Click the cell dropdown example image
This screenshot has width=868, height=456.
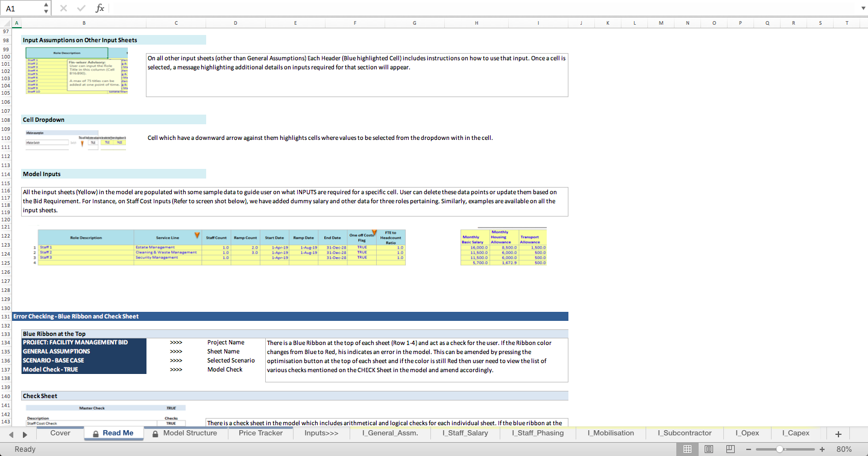[77, 141]
